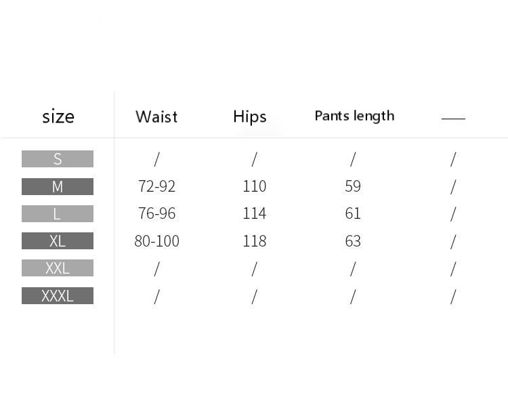Click the 118 hips value
508x420 pixels.
click(255, 241)
